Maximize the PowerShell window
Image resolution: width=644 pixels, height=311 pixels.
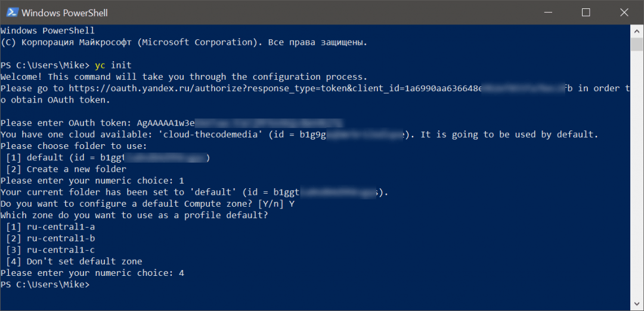click(586, 12)
